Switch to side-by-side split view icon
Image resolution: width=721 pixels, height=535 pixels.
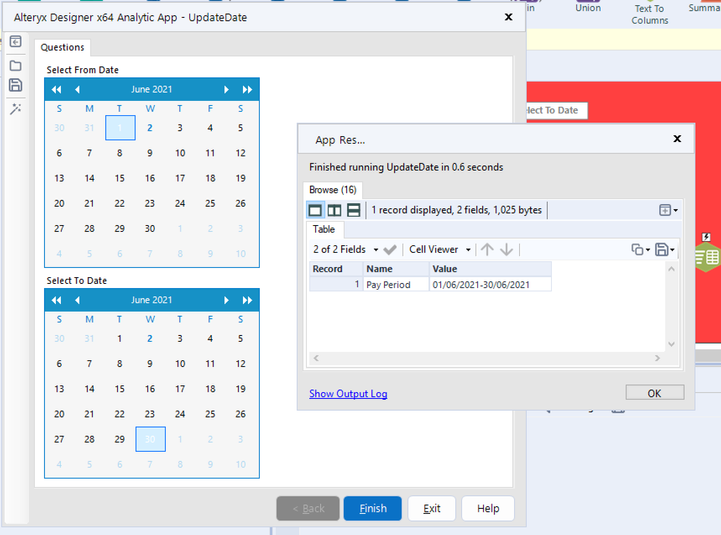pyautogui.click(x=334, y=210)
